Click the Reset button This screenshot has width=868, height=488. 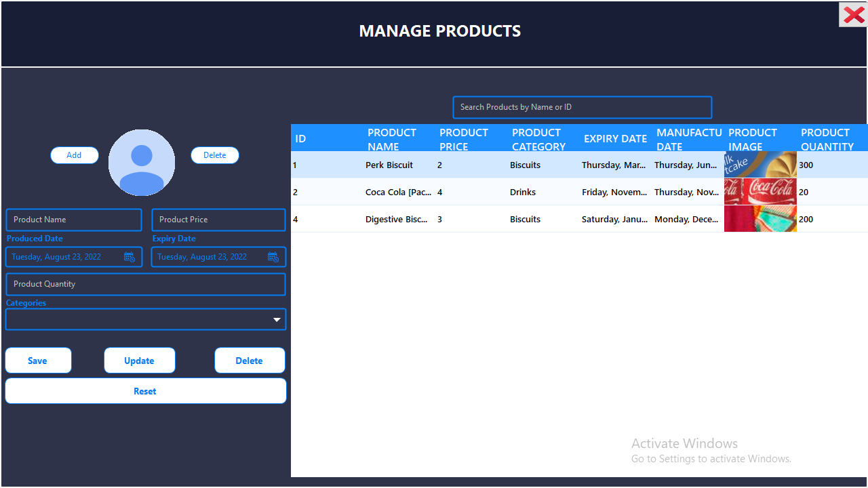(x=145, y=390)
